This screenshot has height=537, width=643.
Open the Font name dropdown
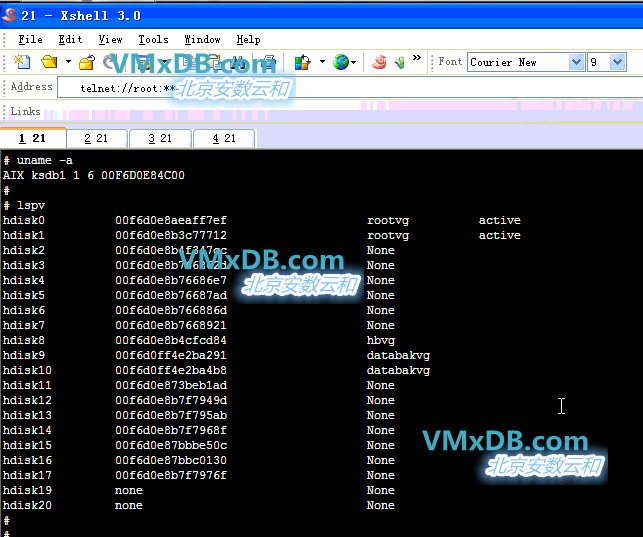pos(576,62)
